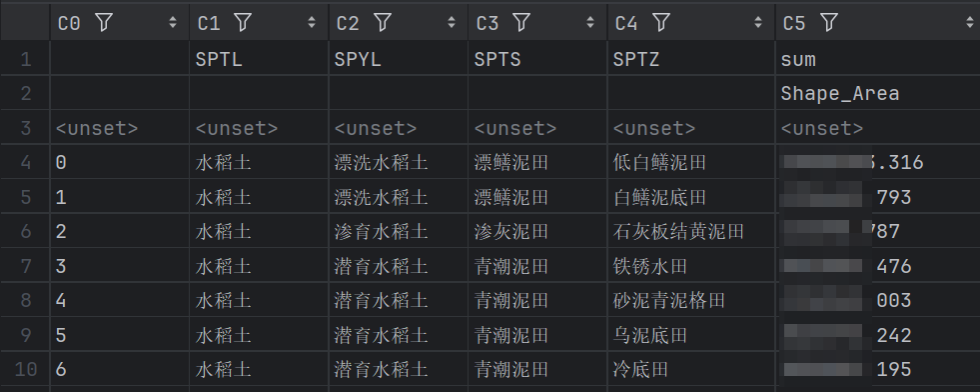Open the filter icon for column C5

[829, 23]
